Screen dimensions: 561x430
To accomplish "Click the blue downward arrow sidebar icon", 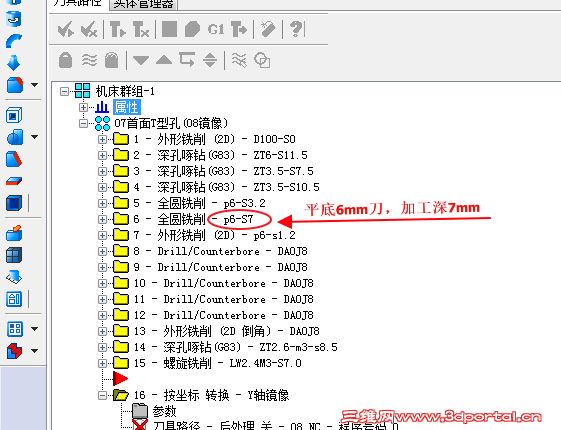I will [x=14, y=63].
